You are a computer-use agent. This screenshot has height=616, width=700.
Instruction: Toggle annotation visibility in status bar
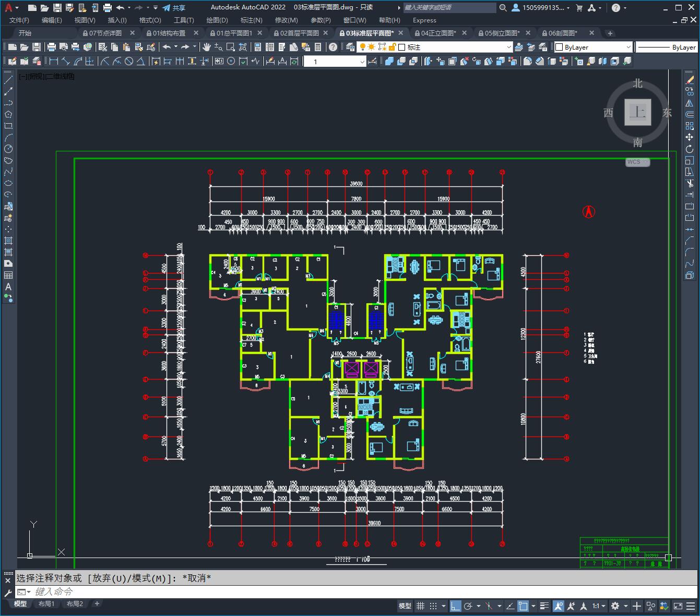(559, 606)
